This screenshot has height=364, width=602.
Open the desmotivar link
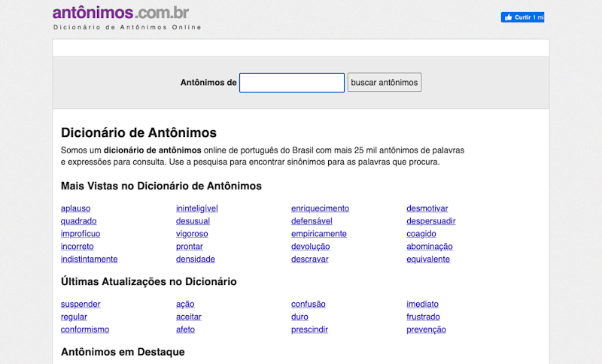[x=427, y=208]
